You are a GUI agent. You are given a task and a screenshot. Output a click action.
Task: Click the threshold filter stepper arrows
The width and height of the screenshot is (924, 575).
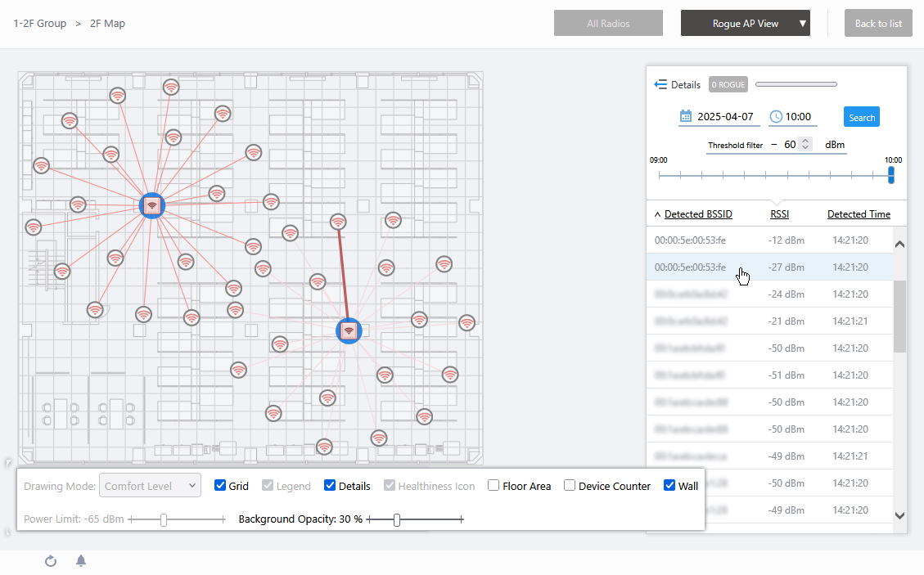click(805, 145)
